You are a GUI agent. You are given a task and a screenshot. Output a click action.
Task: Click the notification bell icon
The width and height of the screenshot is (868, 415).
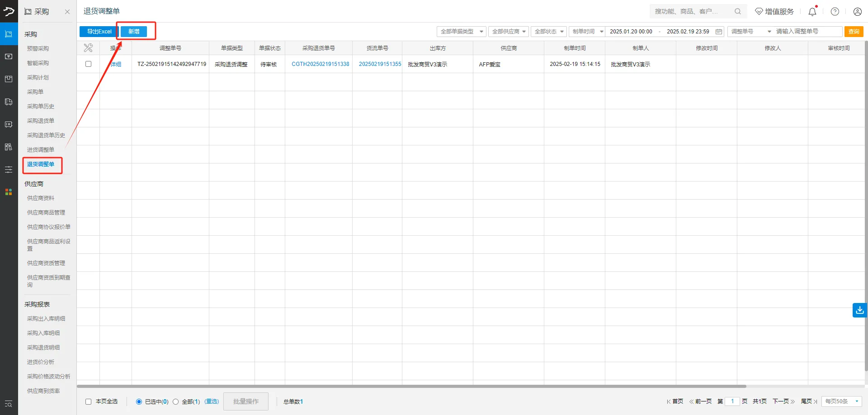[812, 12]
